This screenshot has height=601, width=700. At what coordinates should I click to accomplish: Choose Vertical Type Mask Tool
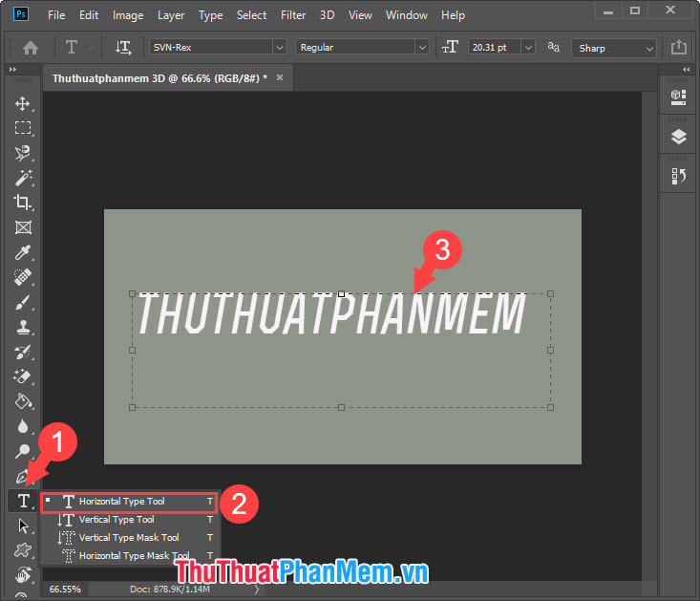(x=129, y=538)
